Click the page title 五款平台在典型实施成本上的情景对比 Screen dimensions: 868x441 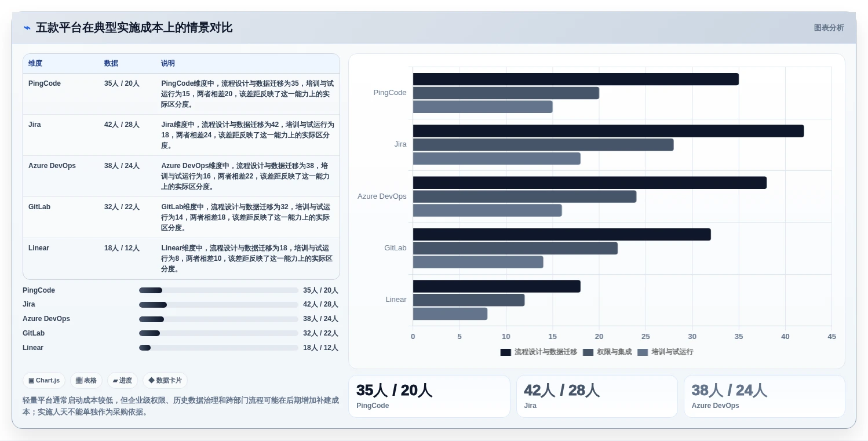[134, 28]
